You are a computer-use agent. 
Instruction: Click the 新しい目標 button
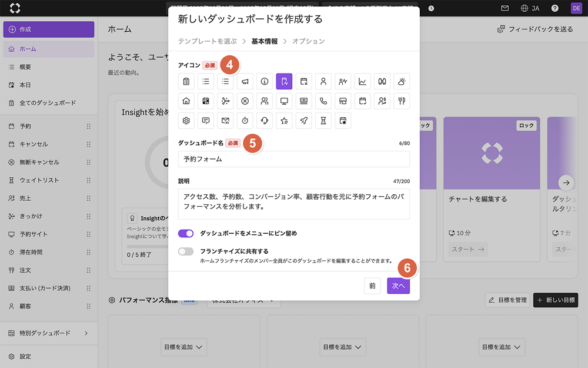click(x=556, y=300)
